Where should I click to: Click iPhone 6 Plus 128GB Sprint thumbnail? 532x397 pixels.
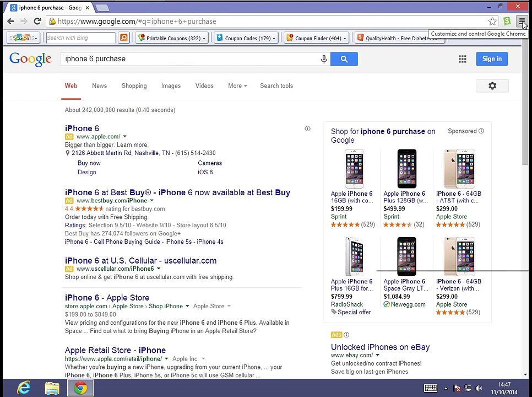pos(406,169)
